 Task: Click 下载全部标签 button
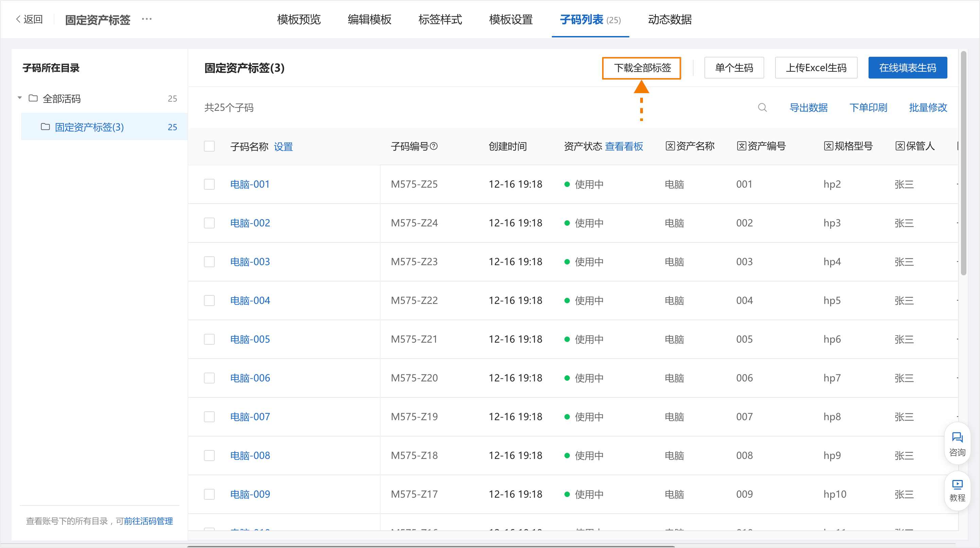[x=642, y=68]
